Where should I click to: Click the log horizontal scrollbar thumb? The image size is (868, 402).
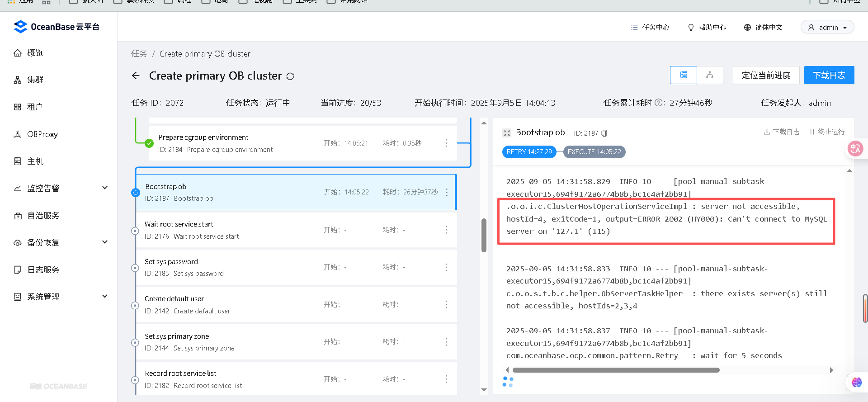(x=616, y=370)
